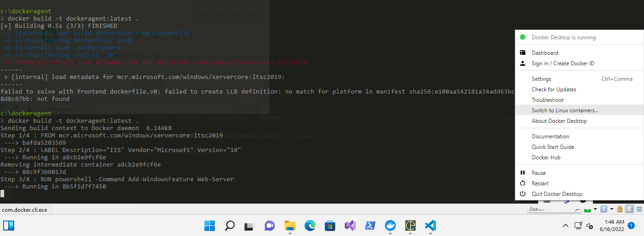Open Documentation from Docker menu

[x=579, y=136]
